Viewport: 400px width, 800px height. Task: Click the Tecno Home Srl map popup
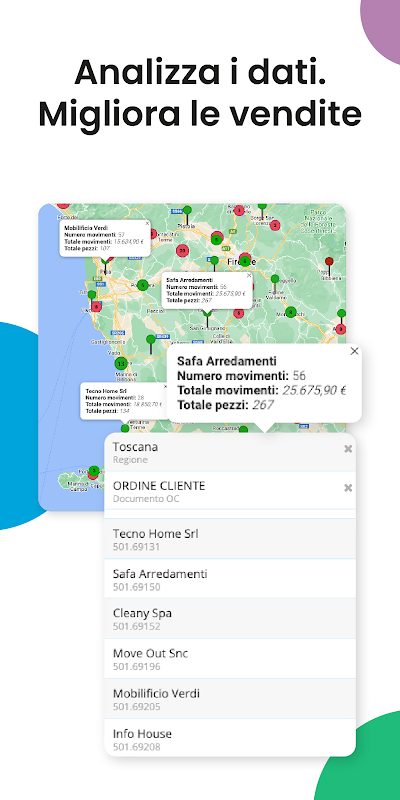[124, 401]
